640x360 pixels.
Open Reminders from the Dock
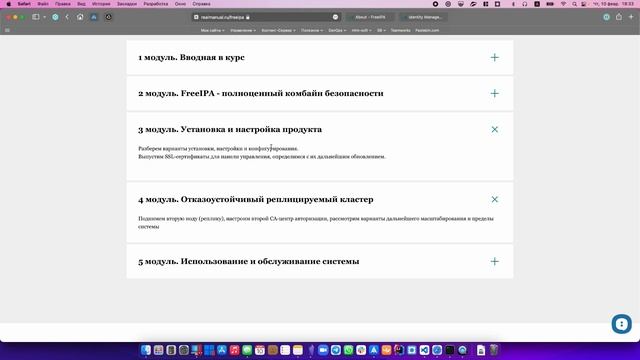(x=285, y=350)
